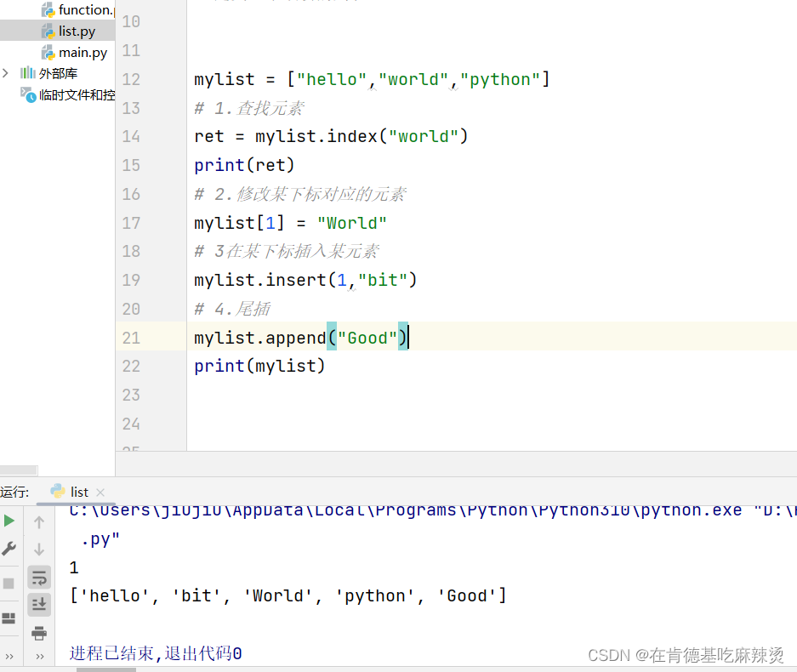
Task: Expand the 外部库 external libraries node
Action: [x=6, y=73]
